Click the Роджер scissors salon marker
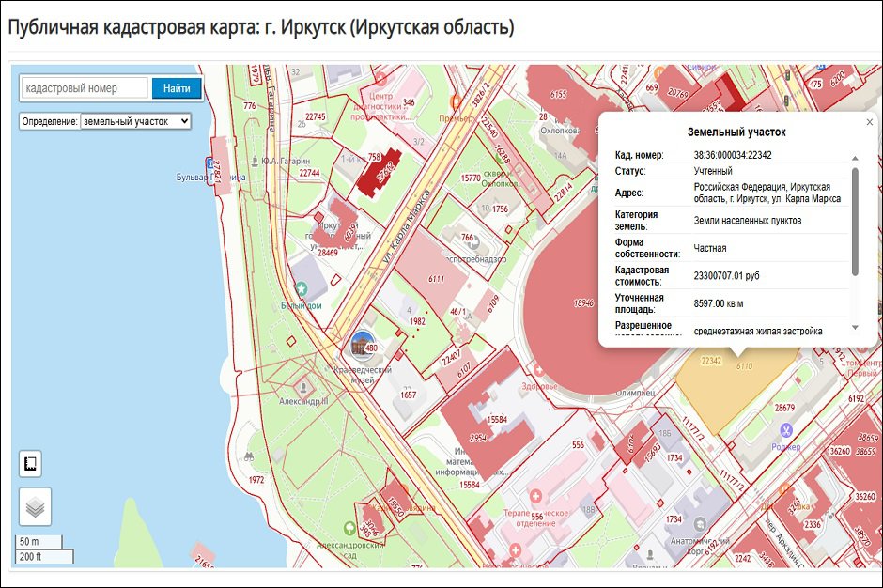 click(x=786, y=431)
